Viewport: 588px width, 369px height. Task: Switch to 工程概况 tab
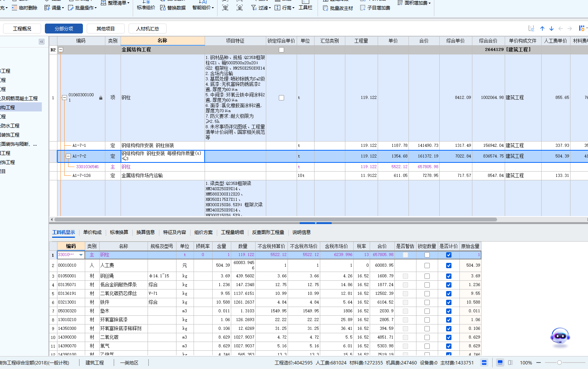coord(22,29)
